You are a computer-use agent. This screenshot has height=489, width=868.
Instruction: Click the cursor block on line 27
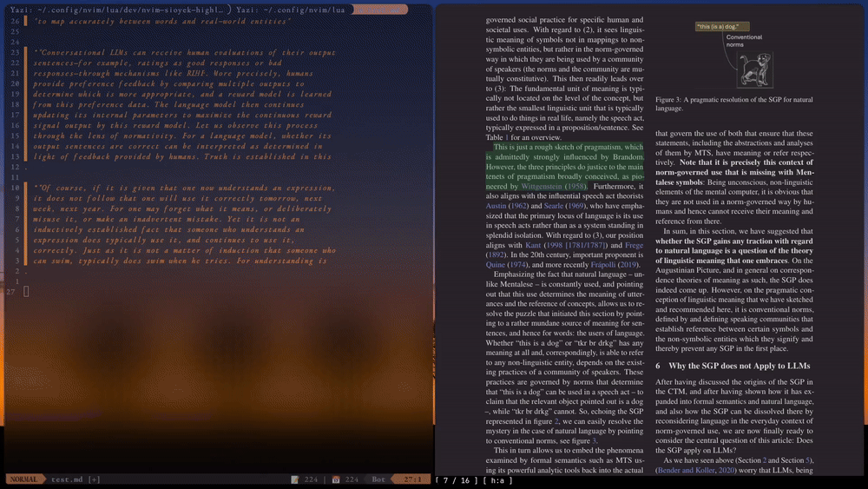26,292
